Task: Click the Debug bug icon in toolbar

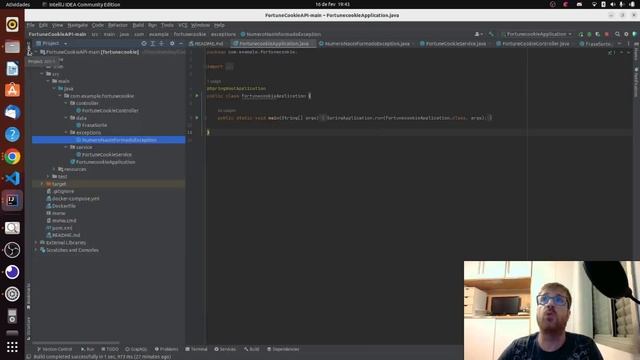Action: 589,34
